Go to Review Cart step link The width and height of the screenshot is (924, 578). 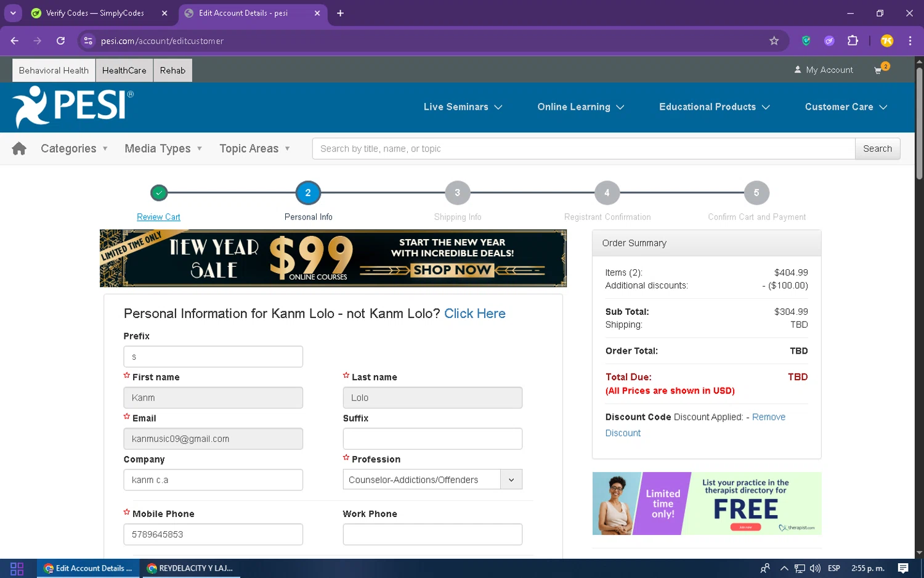pos(158,217)
